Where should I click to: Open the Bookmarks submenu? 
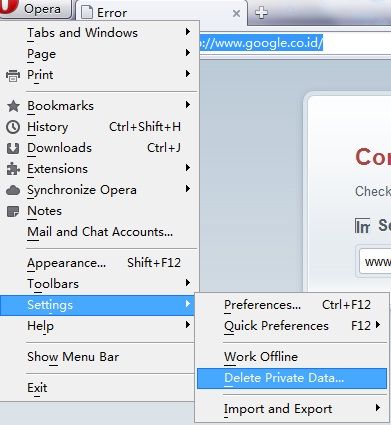[x=100, y=106]
